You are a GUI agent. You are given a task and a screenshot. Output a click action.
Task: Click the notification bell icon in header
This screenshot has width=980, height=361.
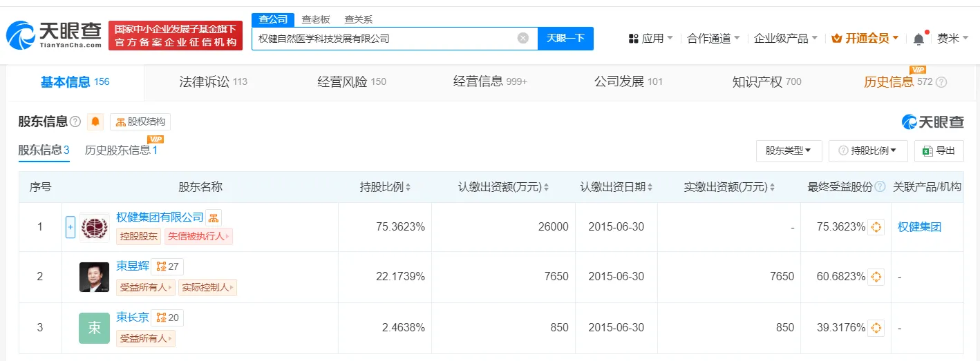[x=918, y=39]
